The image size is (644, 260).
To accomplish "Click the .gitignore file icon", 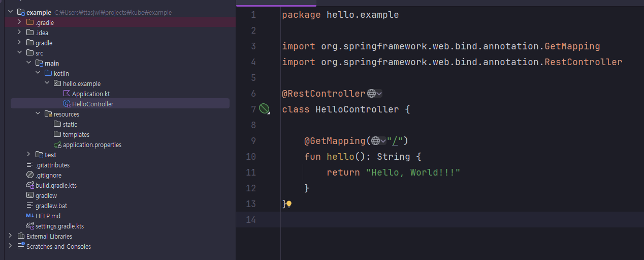I will [x=30, y=175].
